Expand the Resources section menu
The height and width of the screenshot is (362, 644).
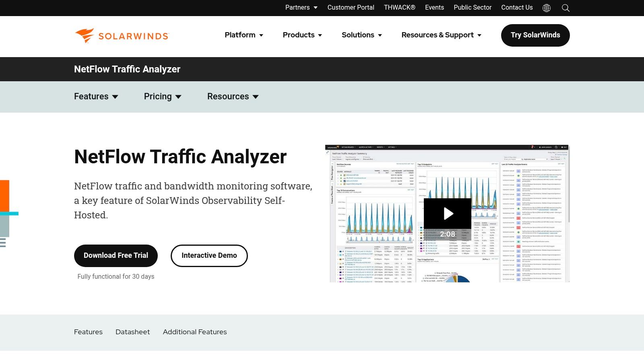coord(233,97)
